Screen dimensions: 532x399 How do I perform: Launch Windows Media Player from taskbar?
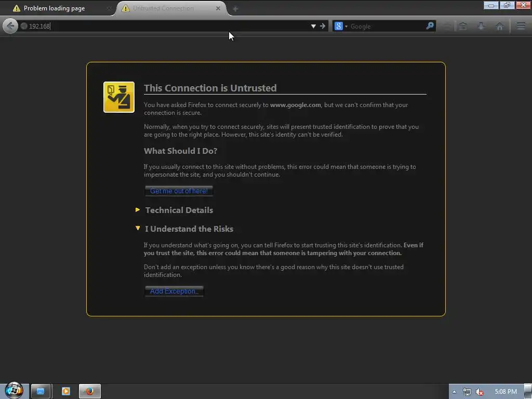pyautogui.click(x=65, y=391)
